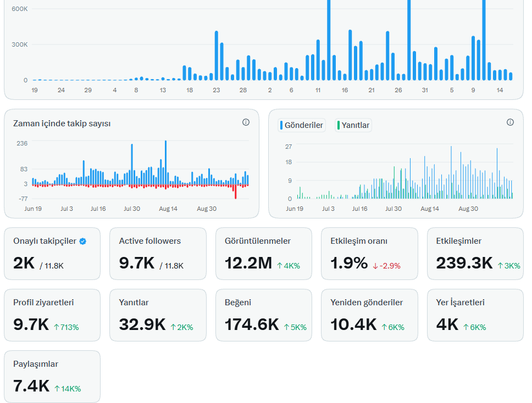This screenshot has width=532, height=403.
Task: Click info icon on posts and replies chart
Action: tap(510, 122)
